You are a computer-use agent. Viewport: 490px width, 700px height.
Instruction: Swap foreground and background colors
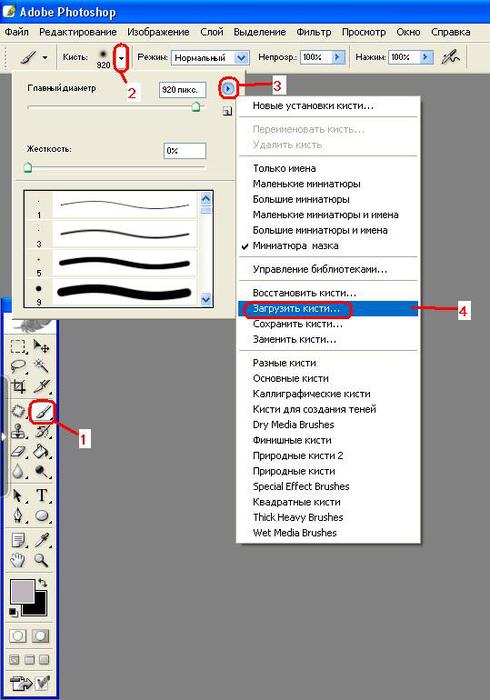[42, 582]
